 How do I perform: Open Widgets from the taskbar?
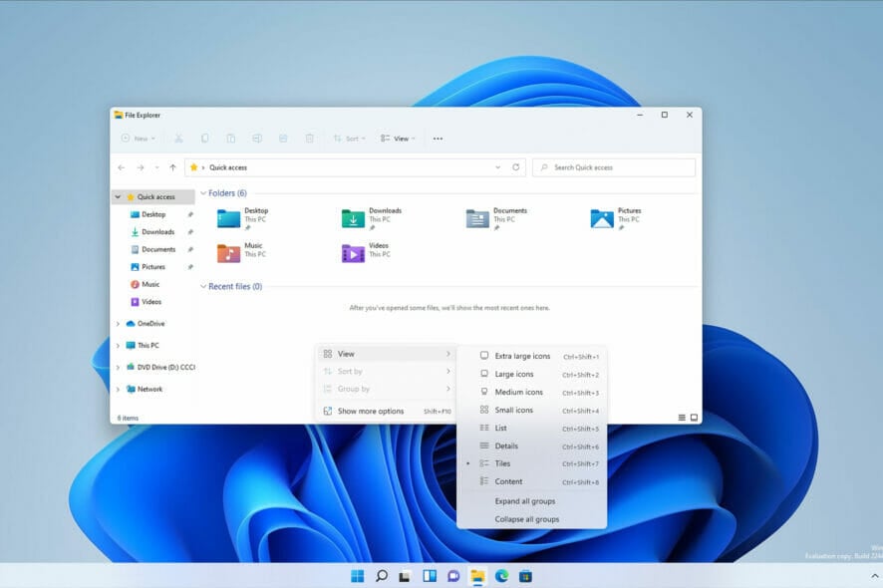430,575
